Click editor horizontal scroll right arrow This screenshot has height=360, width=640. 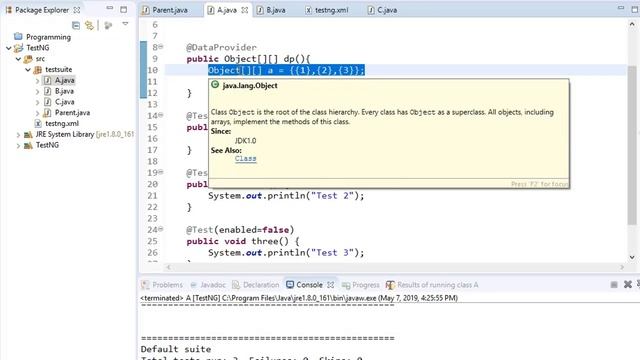tap(622, 267)
